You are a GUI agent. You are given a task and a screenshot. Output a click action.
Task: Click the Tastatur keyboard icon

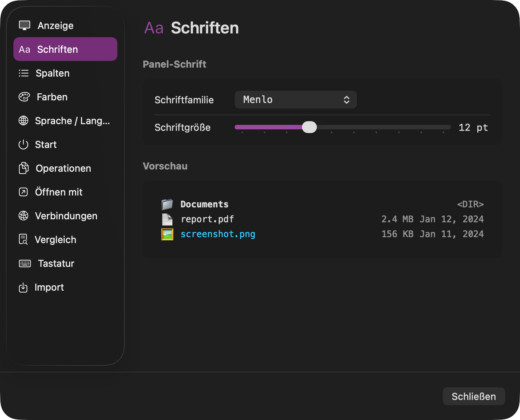25,263
